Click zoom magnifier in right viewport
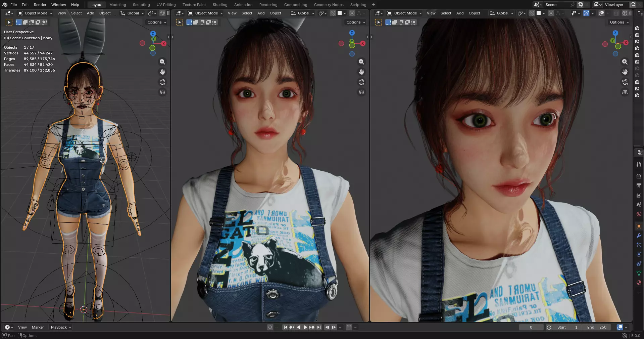Screen dimensions: 644x339 click(625, 62)
